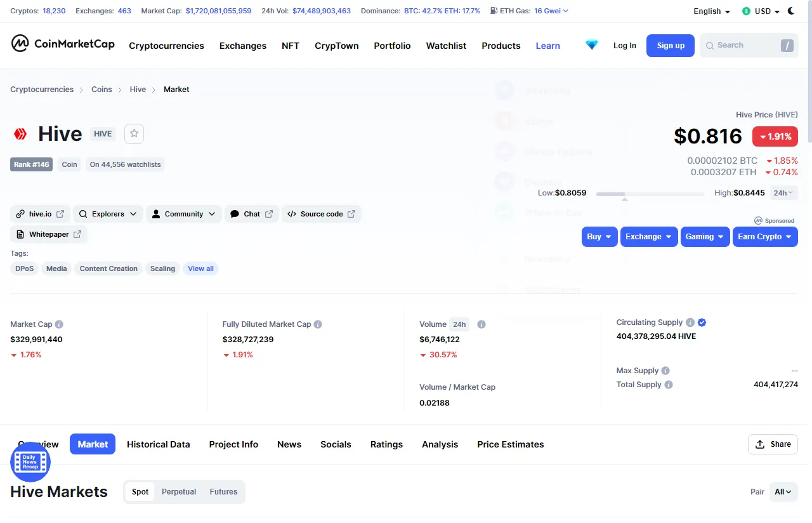Click Content Creation tag
Viewport: 812px width, 523px height.
(108, 268)
